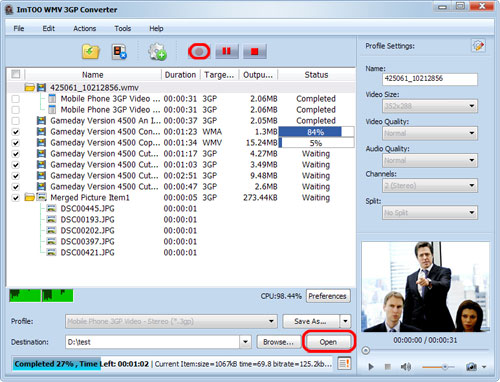Open the Edit menu
The width and height of the screenshot is (500, 382).
[x=48, y=28]
